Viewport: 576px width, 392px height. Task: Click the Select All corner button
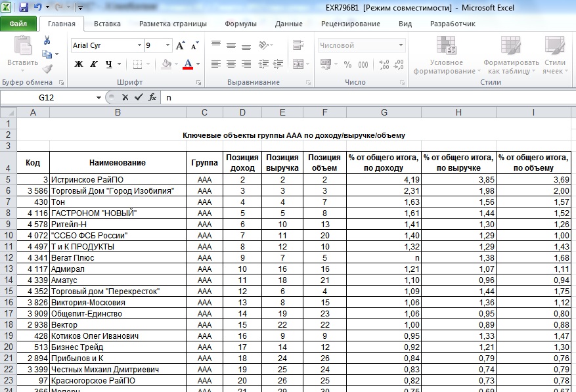[9, 112]
